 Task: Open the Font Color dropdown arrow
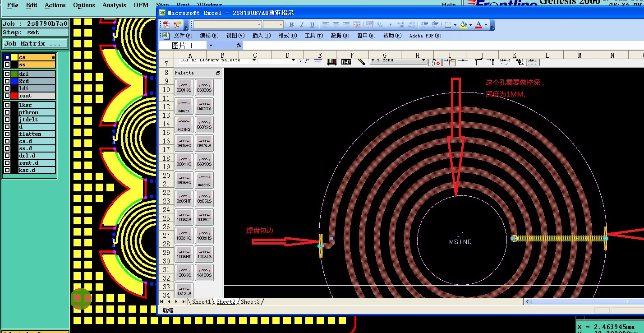(x=486, y=25)
